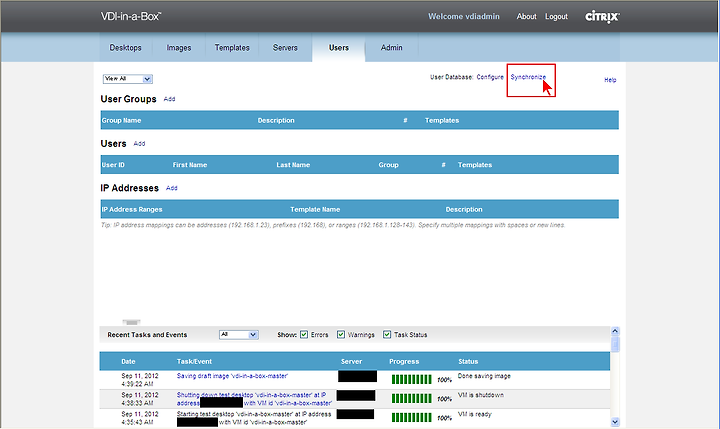Click progress bar for Saving draft image

411,379
